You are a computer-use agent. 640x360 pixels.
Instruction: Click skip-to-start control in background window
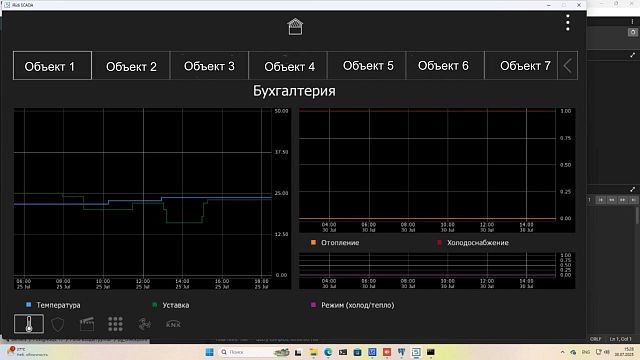(600, 200)
